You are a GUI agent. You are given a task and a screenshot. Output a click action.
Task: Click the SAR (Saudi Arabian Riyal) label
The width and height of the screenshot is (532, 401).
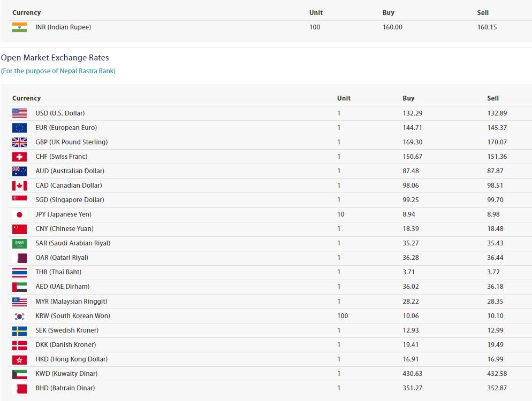click(x=73, y=243)
